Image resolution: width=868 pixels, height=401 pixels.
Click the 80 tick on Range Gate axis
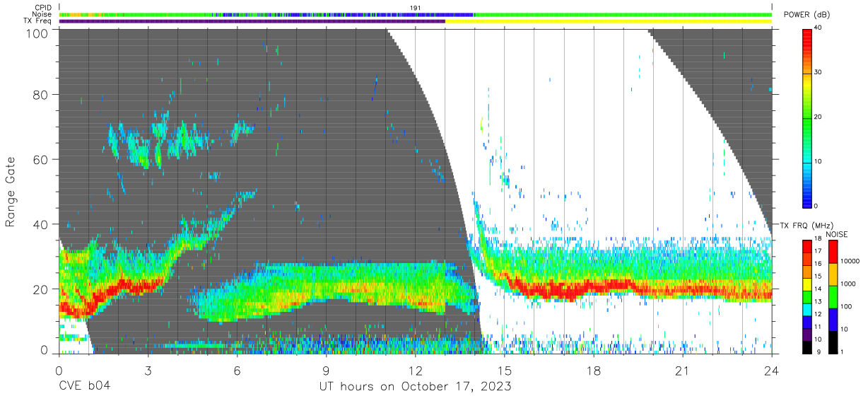[x=42, y=94]
